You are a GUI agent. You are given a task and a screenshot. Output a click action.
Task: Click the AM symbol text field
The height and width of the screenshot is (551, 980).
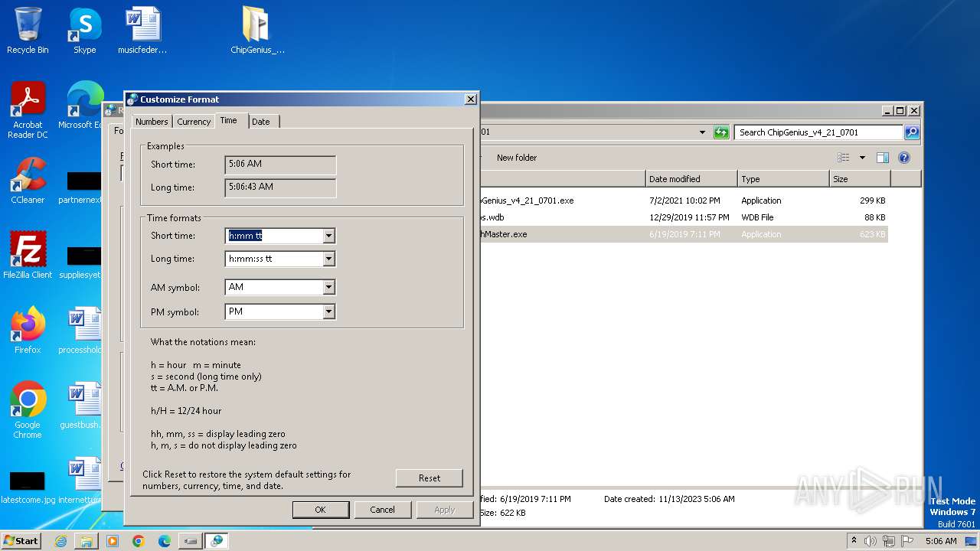click(x=274, y=287)
